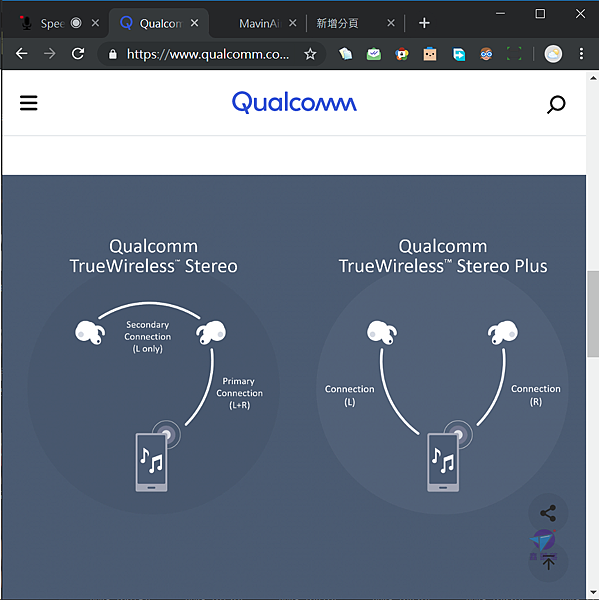Click the recording indicator on Spee tab
This screenshot has height=600, width=599.
(76, 23)
